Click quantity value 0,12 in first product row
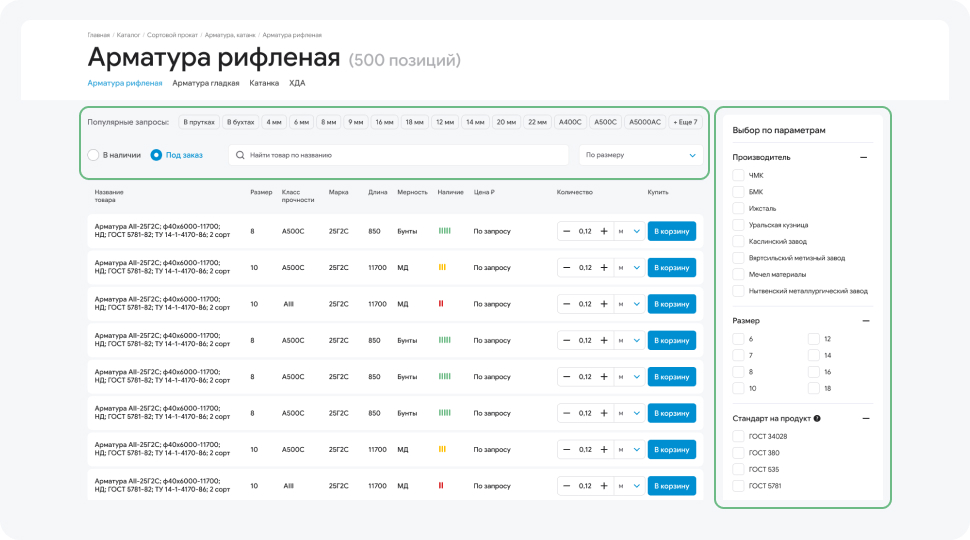The width and height of the screenshot is (970, 540). (585, 231)
